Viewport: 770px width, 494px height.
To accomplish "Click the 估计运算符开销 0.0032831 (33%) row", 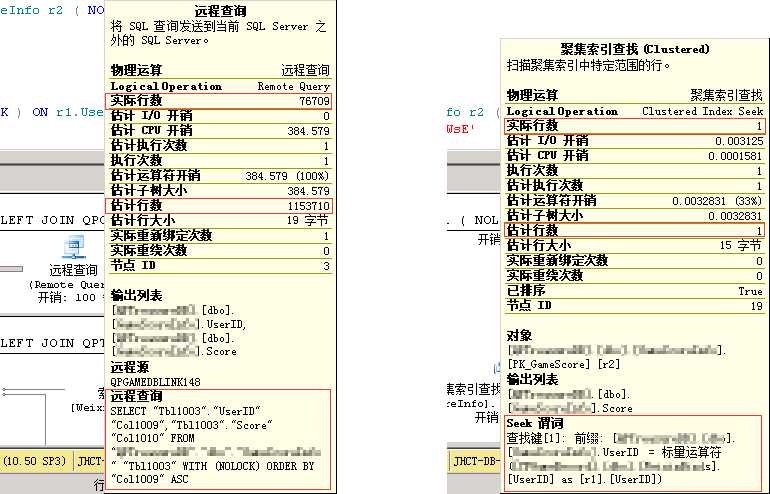I will 634,200.
